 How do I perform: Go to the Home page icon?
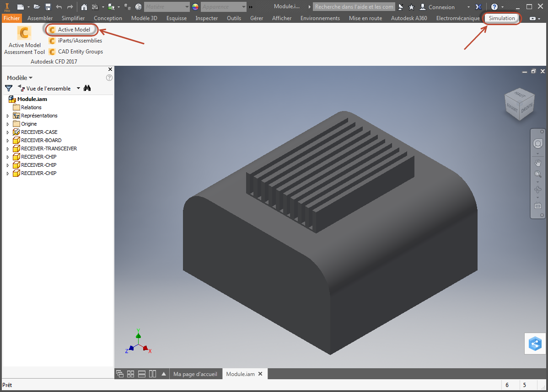pyautogui.click(x=84, y=7)
